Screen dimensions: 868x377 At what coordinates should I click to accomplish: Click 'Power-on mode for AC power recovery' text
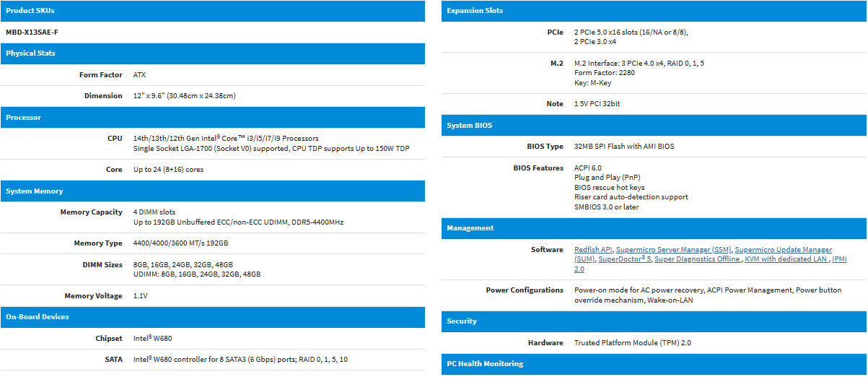pyautogui.click(x=638, y=290)
